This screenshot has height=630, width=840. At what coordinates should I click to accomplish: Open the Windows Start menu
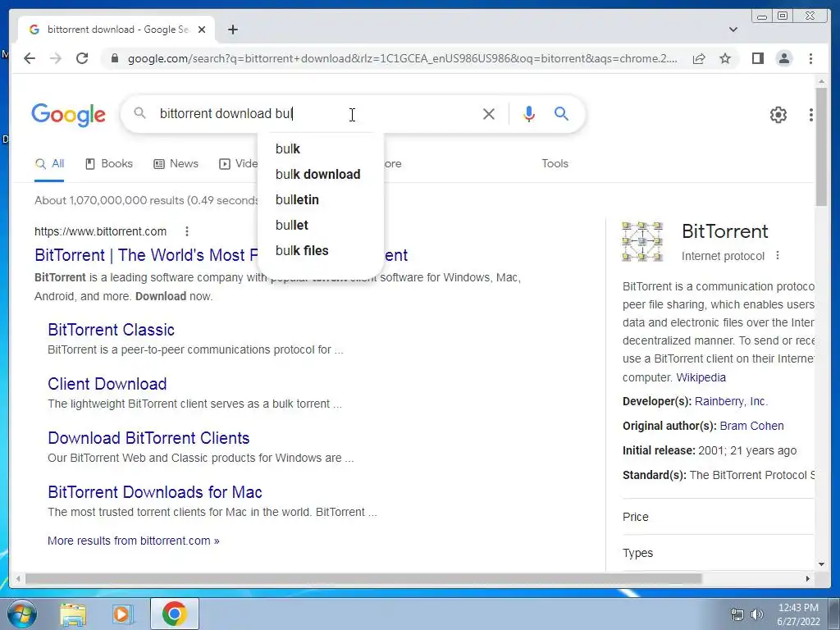pyautogui.click(x=22, y=614)
